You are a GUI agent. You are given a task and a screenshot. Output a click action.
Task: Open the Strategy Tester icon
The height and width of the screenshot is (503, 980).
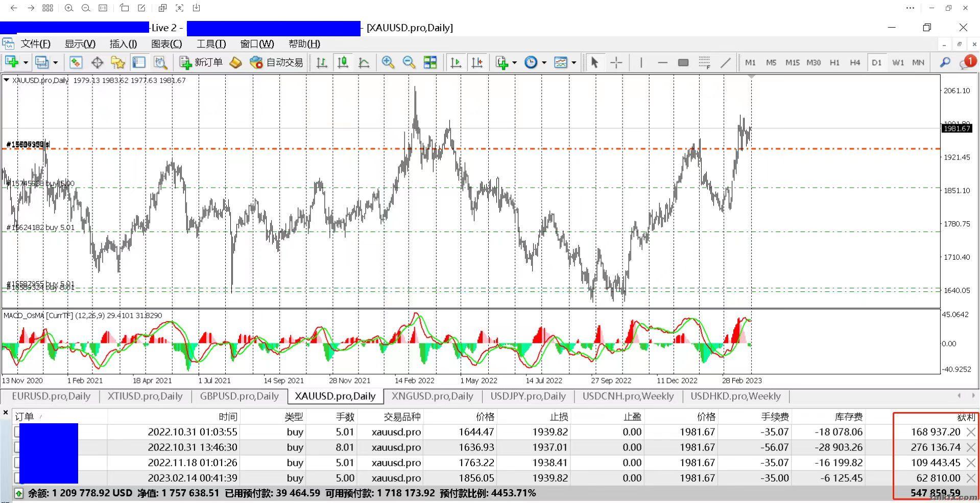coord(160,62)
